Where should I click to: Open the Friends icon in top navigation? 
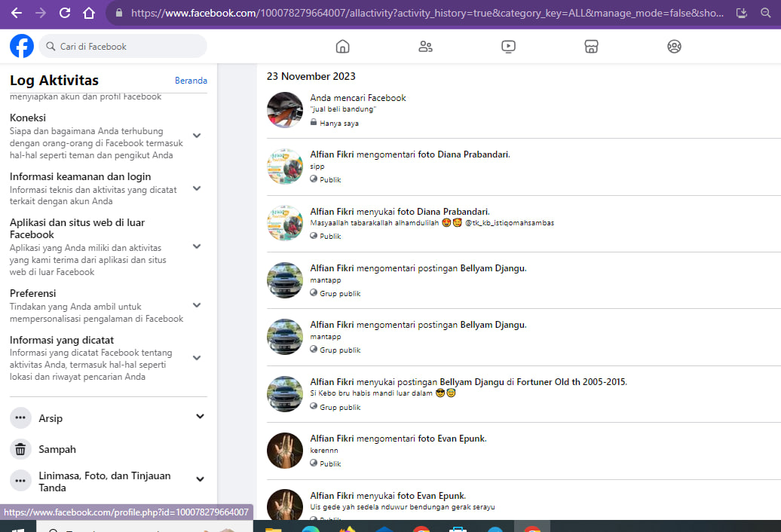tap(425, 46)
